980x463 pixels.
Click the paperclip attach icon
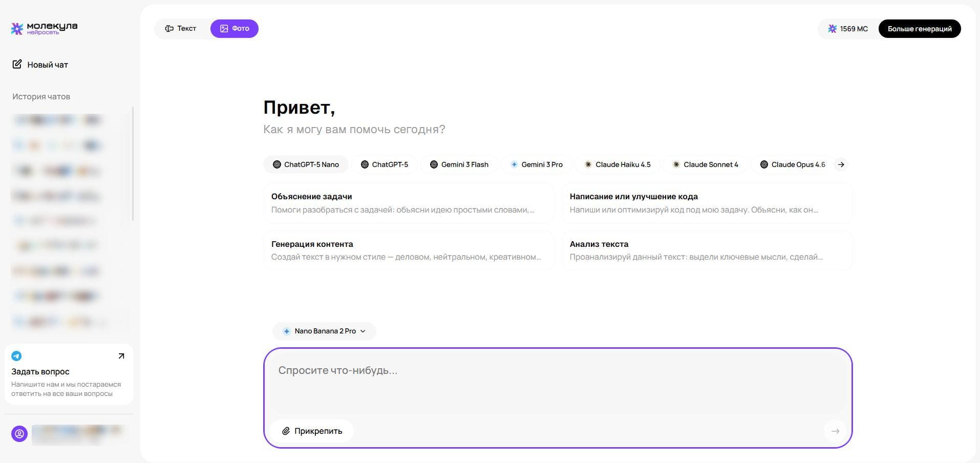(x=286, y=431)
